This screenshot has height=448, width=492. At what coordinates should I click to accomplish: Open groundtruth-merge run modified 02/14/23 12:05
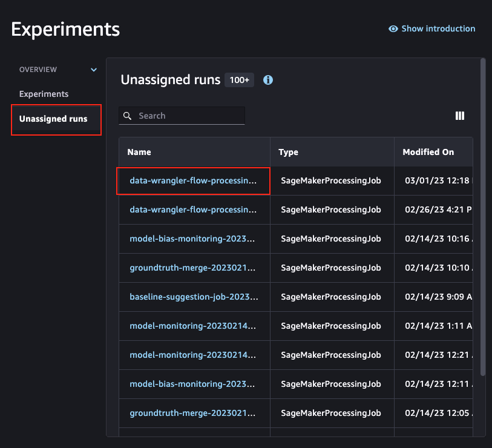[x=192, y=413]
